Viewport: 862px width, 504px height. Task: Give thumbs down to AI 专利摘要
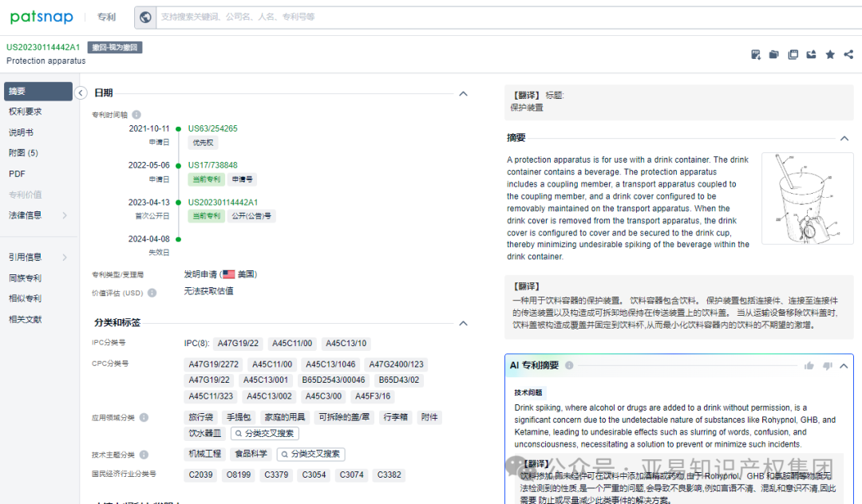(x=827, y=365)
